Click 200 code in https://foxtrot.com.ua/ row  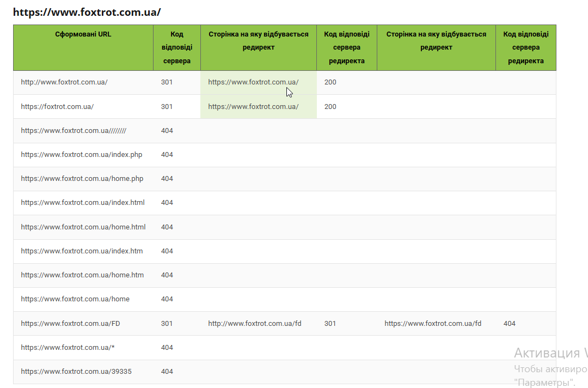330,107
